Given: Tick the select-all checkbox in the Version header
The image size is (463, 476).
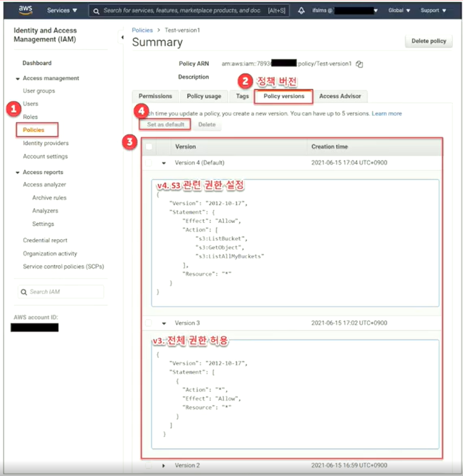Looking at the screenshot, I should click(x=149, y=147).
